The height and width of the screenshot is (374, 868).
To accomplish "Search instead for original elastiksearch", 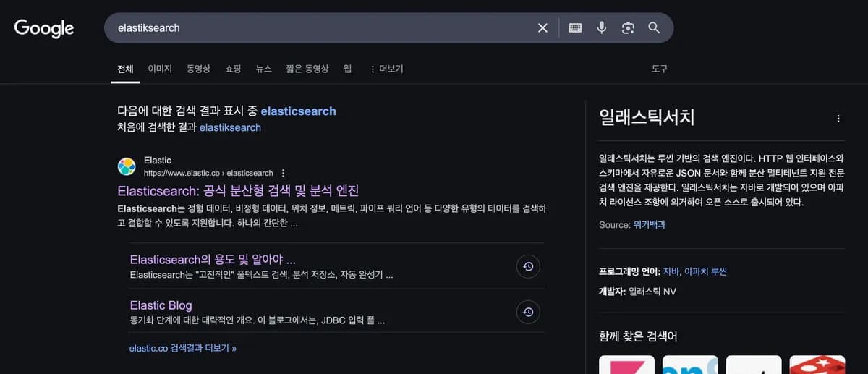I will point(230,127).
